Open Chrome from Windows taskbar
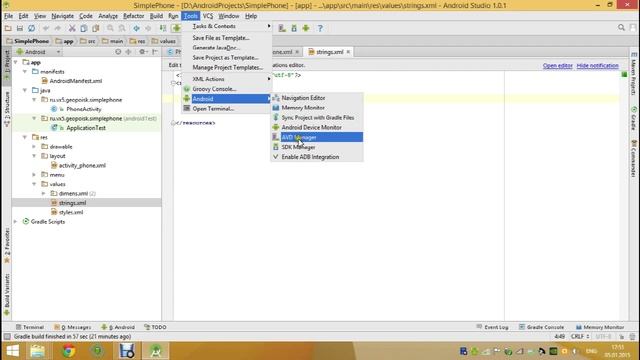 pos(69,351)
